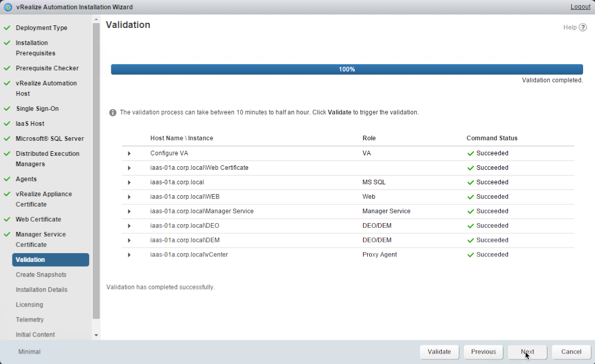Click the Minimal deployment label
Image resolution: width=595 pixels, height=364 pixels.
click(29, 352)
